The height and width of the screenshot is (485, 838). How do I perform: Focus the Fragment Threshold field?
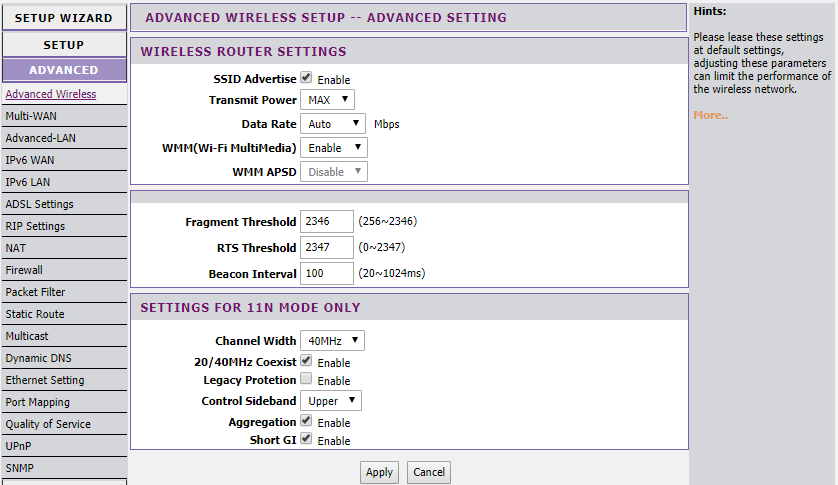pyautogui.click(x=327, y=221)
